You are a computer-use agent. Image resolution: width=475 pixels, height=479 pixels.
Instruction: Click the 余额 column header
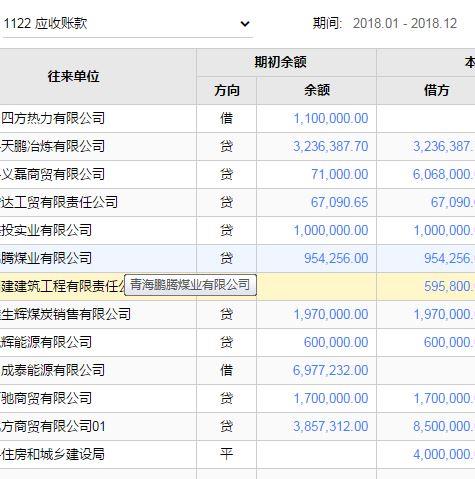click(317, 90)
